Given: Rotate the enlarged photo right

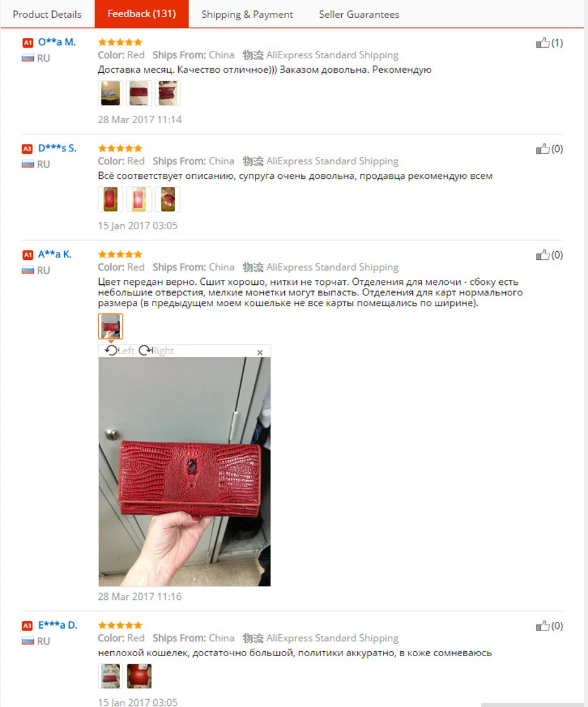Looking at the screenshot, I should click(x=156, y=350).
